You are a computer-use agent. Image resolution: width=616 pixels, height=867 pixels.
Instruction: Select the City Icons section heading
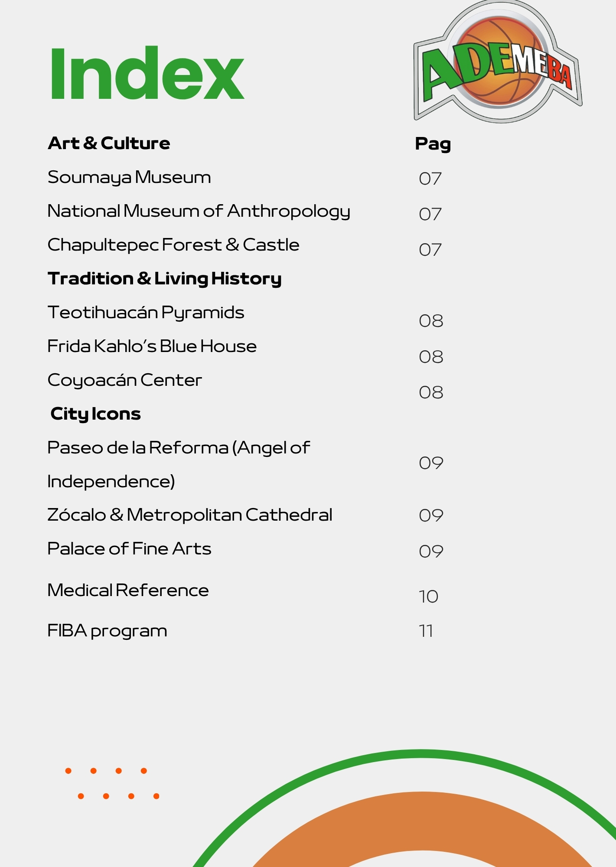(96, 414)
